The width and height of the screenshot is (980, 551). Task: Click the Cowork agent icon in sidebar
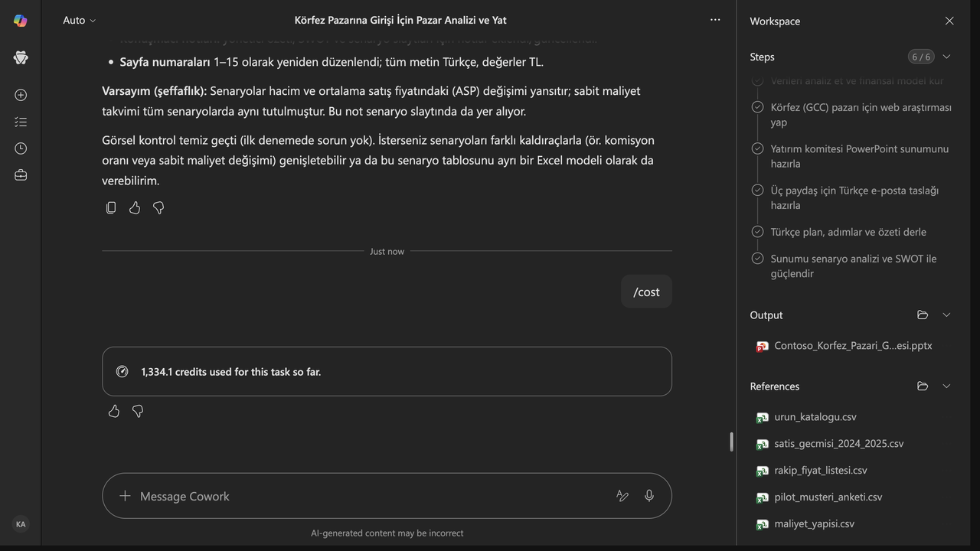(x=21, y=57)
